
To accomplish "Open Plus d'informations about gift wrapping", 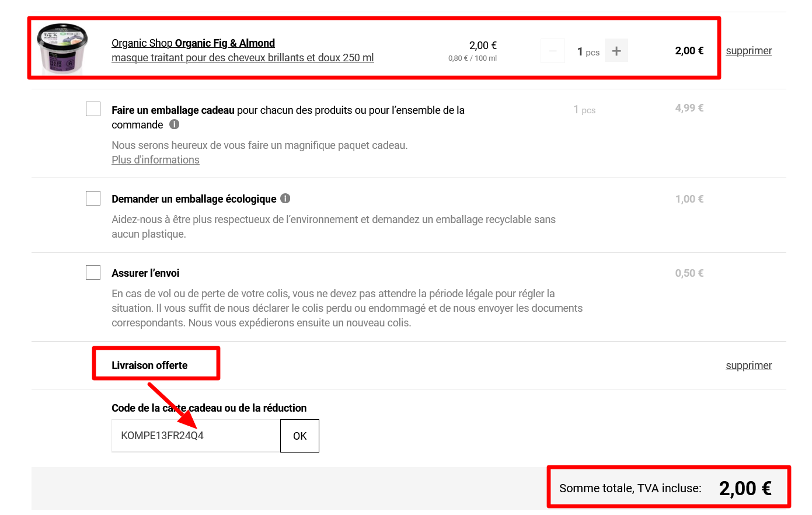I will (155, 160).
